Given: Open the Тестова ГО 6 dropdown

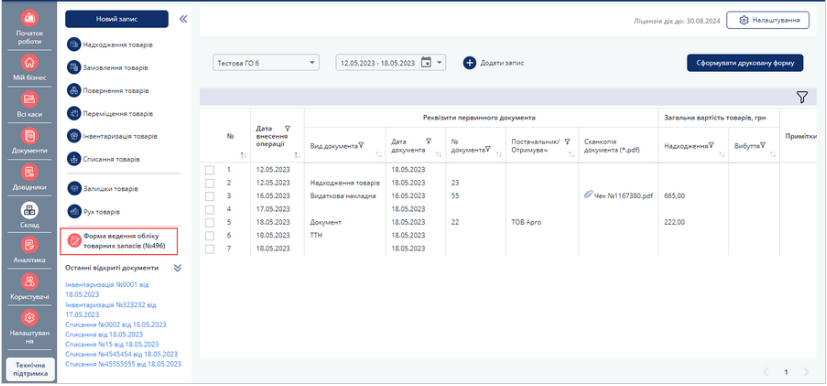Looking at the screenshot, I should 266,63.
